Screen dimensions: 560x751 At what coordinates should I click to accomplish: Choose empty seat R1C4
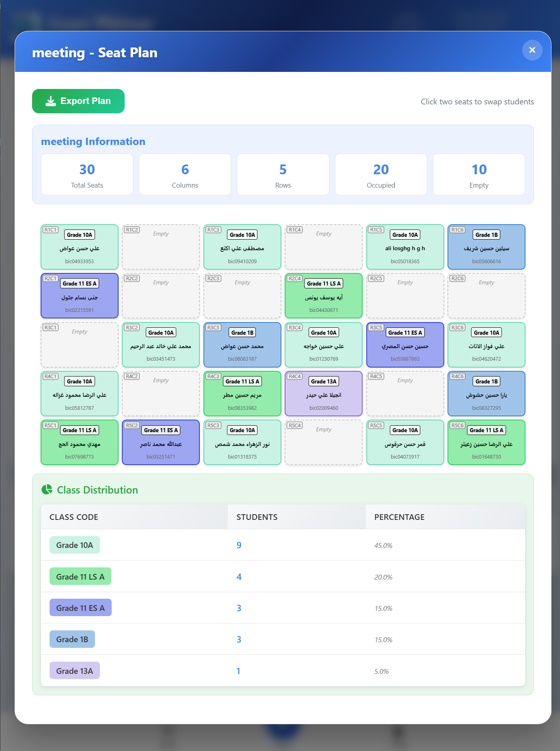click(324, 247)
